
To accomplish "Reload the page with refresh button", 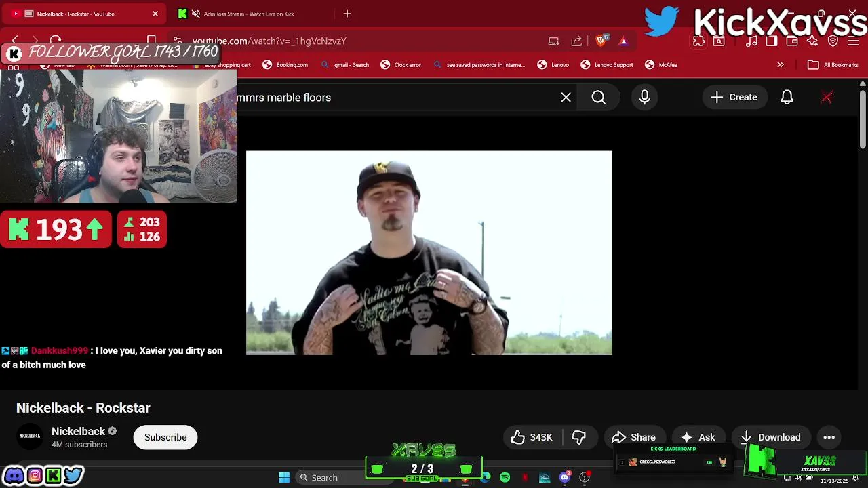I will point(56,41).
